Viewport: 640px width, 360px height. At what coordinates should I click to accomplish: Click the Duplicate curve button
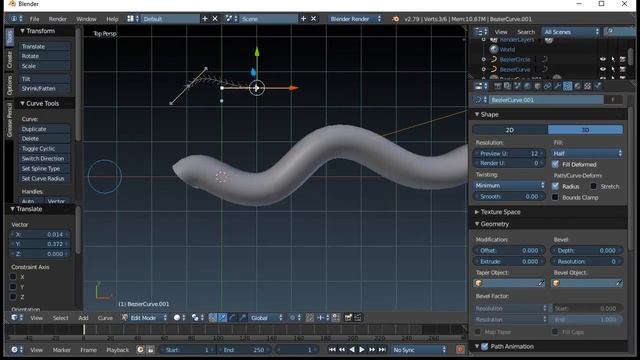(44, 129)
